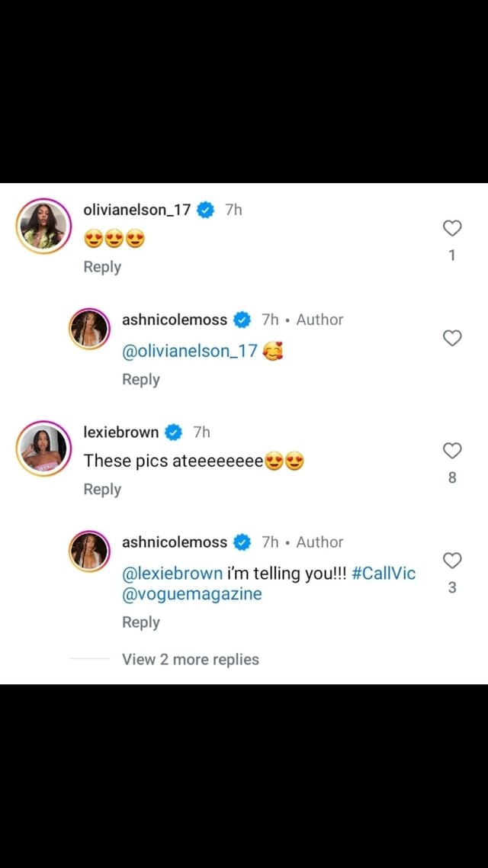Like olivianelson_17's emoji comment
The width and height of the screenshot is (488, 868).
point(452,228)
